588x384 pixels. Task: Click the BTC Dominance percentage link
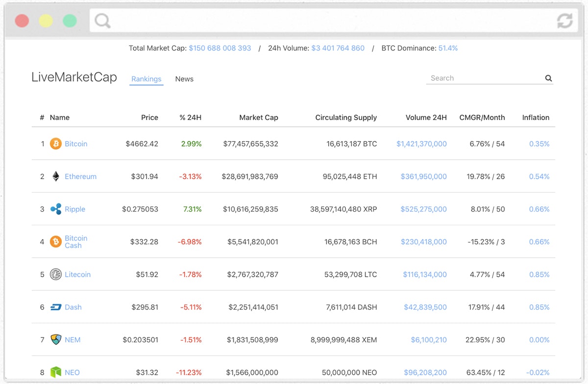tap(448, 48)
